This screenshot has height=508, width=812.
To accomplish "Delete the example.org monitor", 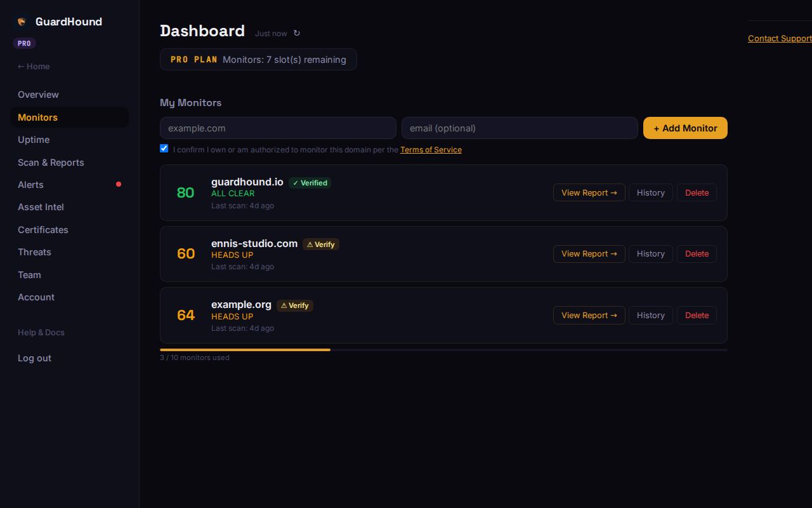I will coord(697,315).
